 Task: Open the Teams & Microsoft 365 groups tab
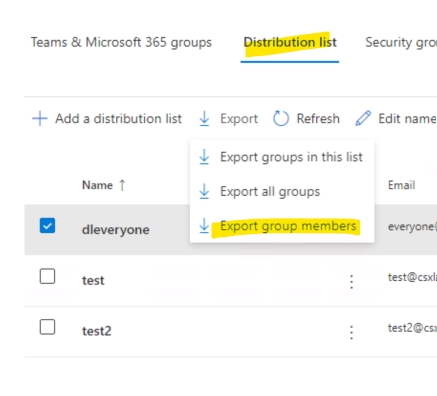(x=121, y=43)
